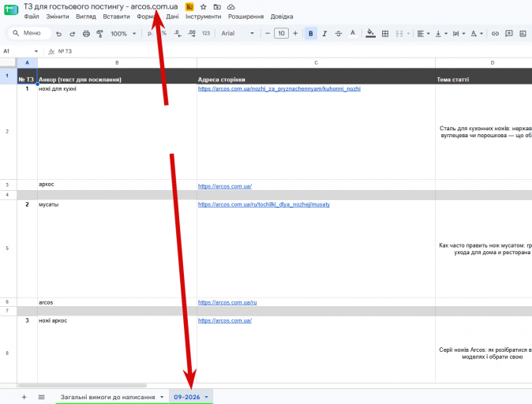Undo the last action

(58, 33)
